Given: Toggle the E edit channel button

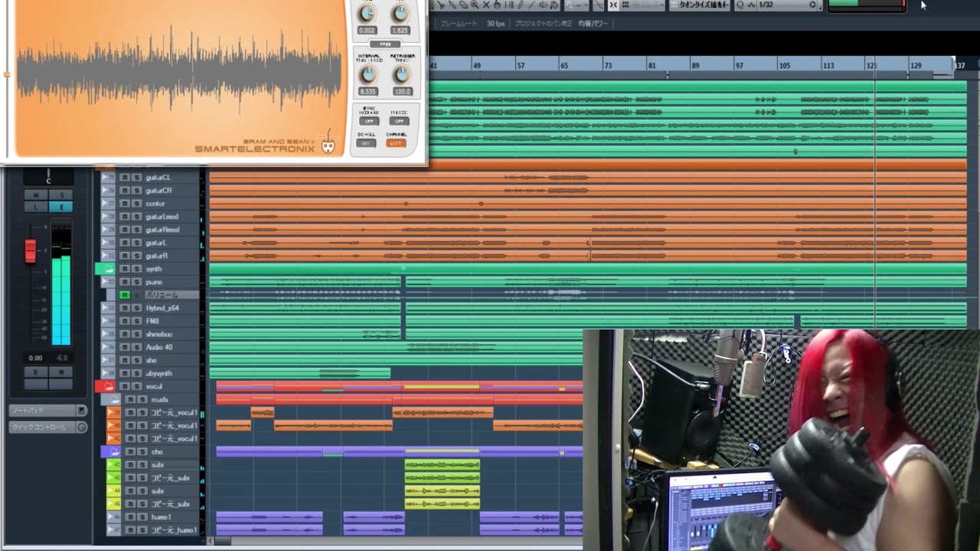Looking at the screenshot, I should [x=60, y=207].
